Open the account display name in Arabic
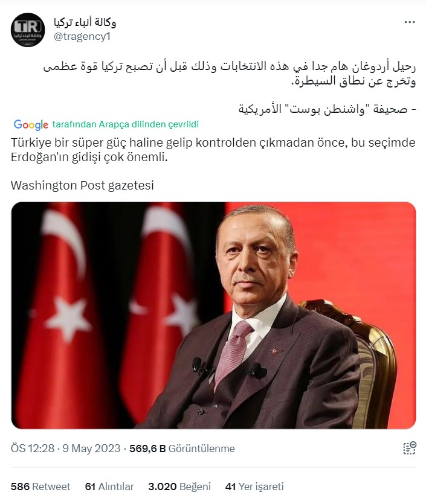This screenshot has width=426, height=504. (85, 22)
